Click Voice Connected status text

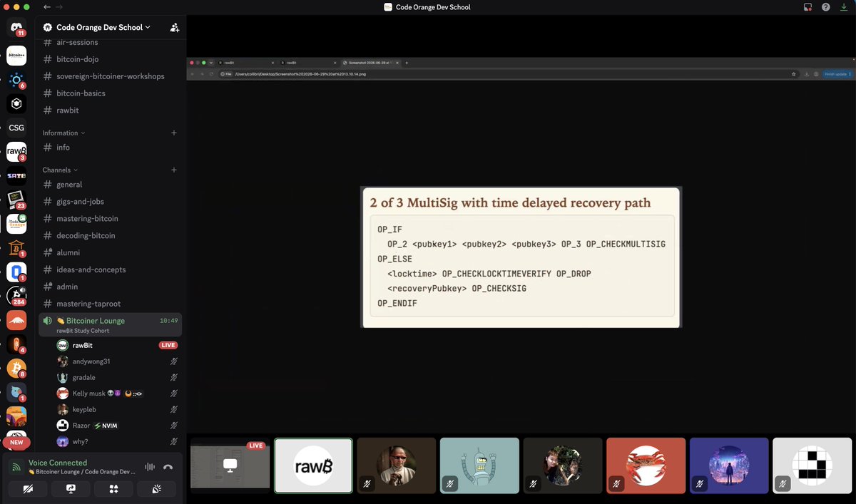pos(58,463)
